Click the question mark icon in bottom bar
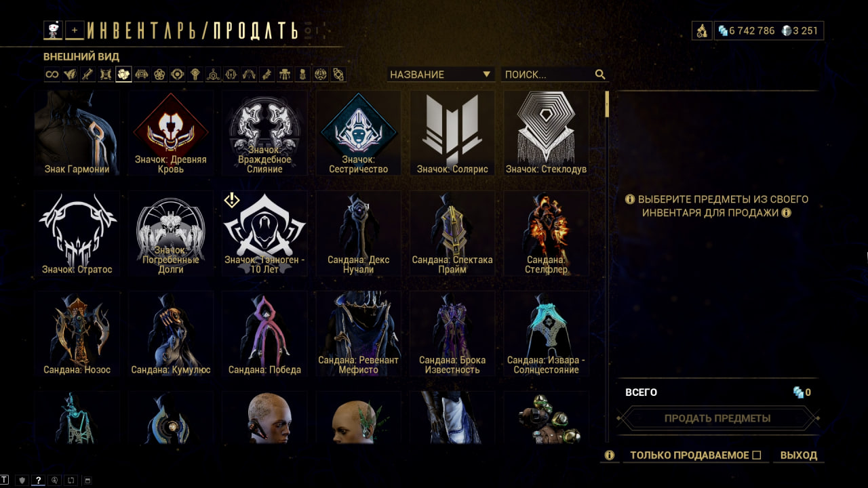 (x=39, y=480)
